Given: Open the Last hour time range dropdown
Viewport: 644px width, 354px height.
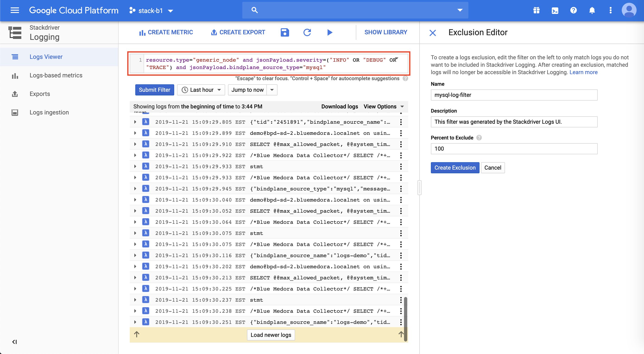Looking at the screenshot, I should tap(201, 90).
